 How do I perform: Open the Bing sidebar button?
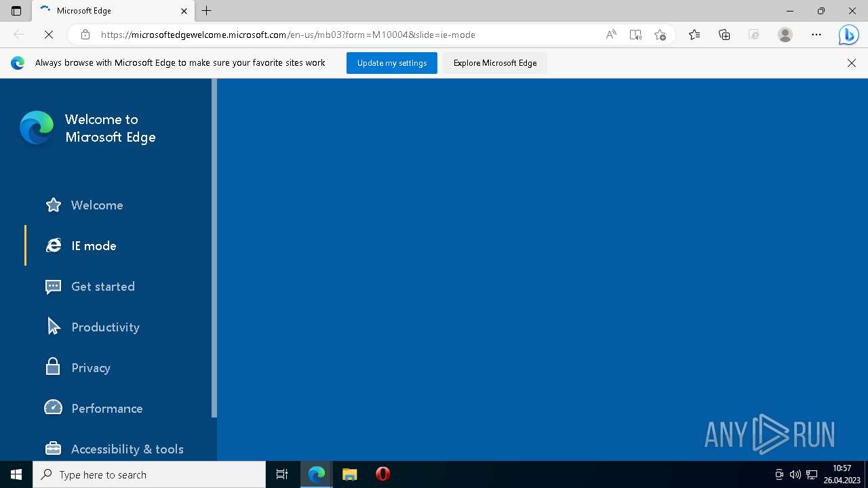pos(848,35)
